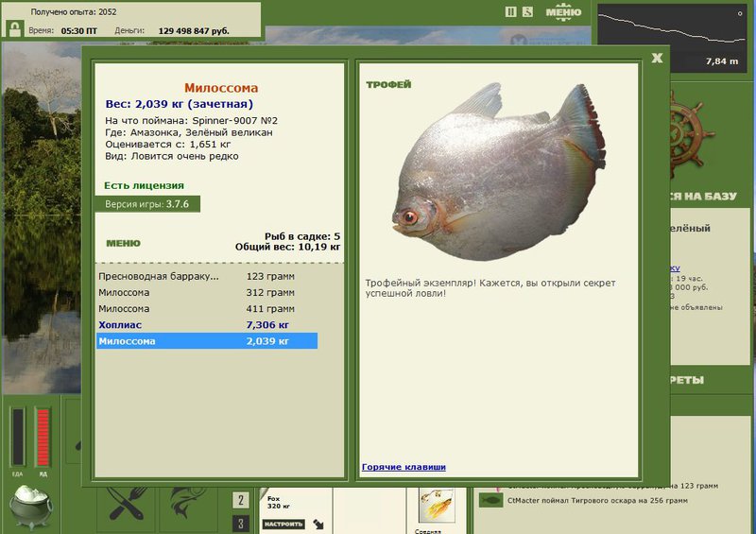Select the Милоссома 411 грамм row
The width and height of the screenshot is (756, 534).
tap(206, 309)
